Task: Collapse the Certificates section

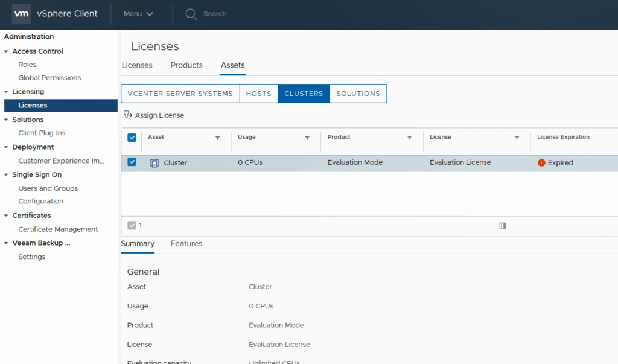Action: (x=6, y=216)
